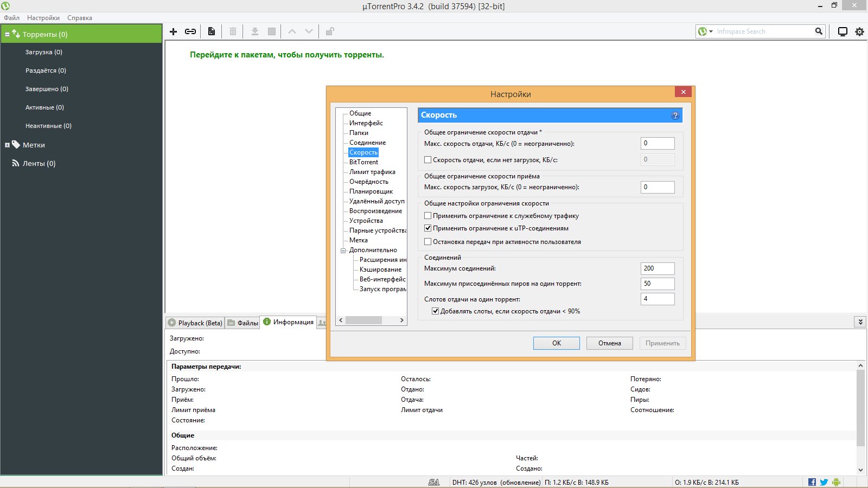Select the Информация tab
The height and width of the screenshot is (488, 868).
[288, 322]
